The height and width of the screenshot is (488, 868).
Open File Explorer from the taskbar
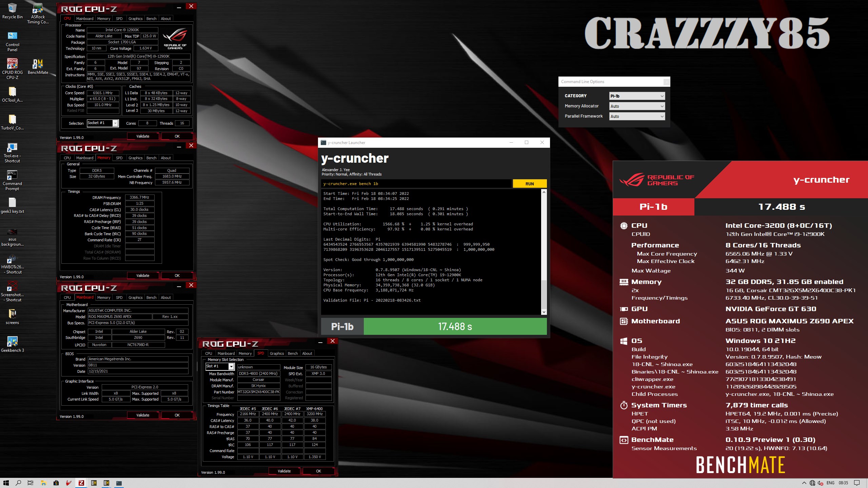click(43, 483)
